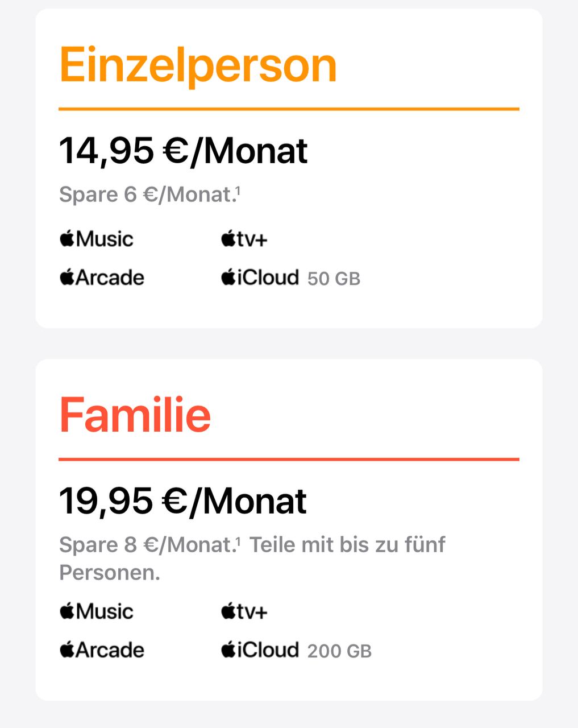The image size is (578, 728).
Task: Click the Apple Music logo in Einzelperson plan
Action: [x=96, y=239]
